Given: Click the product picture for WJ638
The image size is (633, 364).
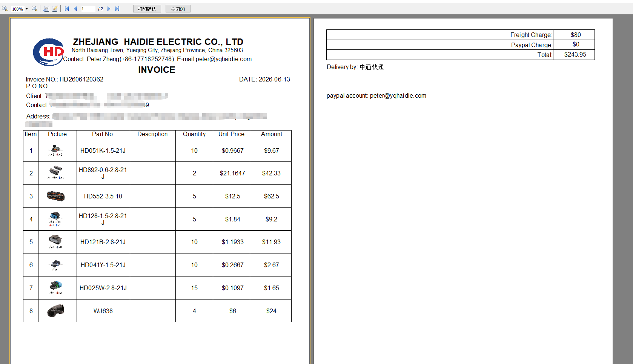Looking at the screenshot, I should coord(56,310).
